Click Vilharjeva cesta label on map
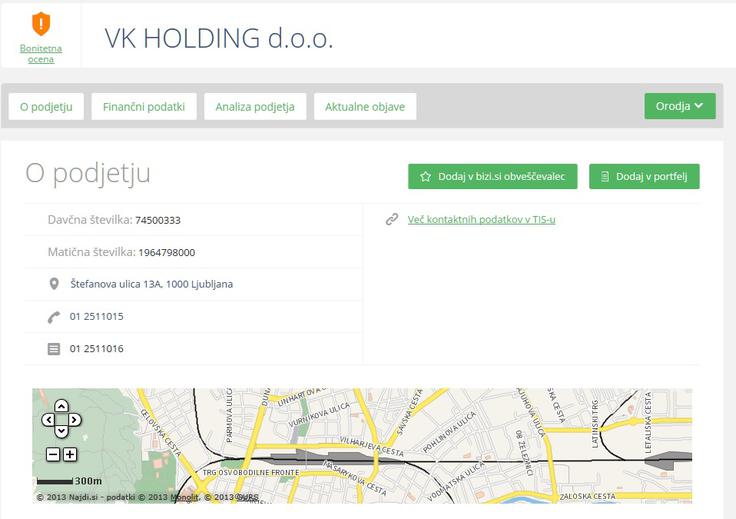 pos(371,446)
